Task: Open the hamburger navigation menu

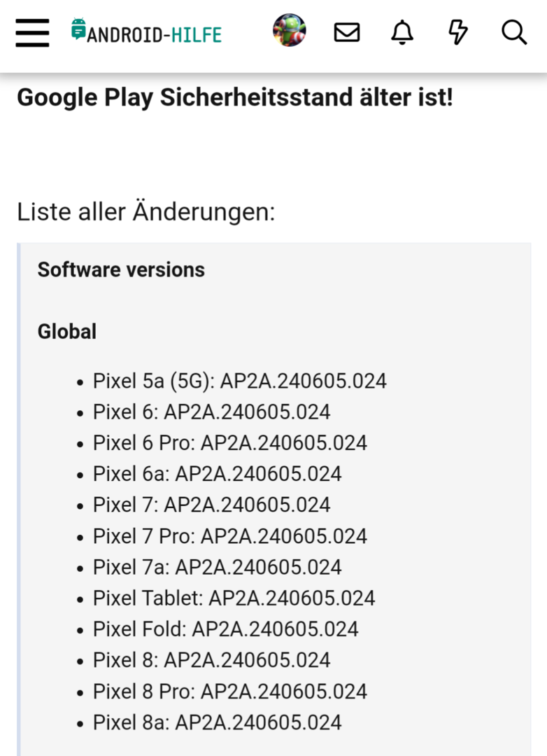Action: point(32,32)
